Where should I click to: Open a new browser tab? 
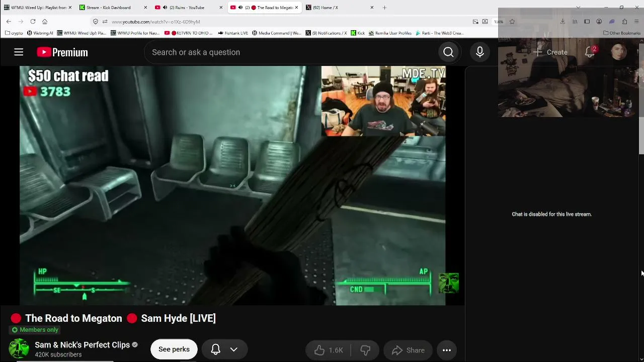(x=384, y=8)
